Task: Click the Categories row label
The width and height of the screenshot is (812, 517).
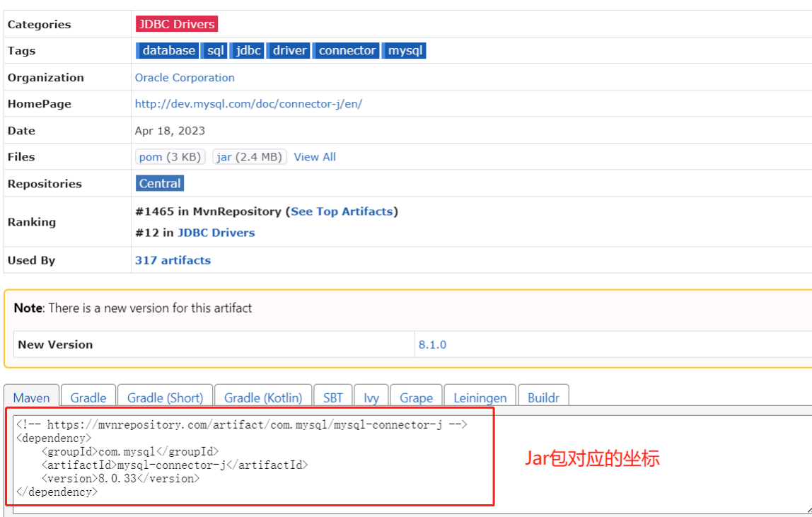Action: [40, 24]
